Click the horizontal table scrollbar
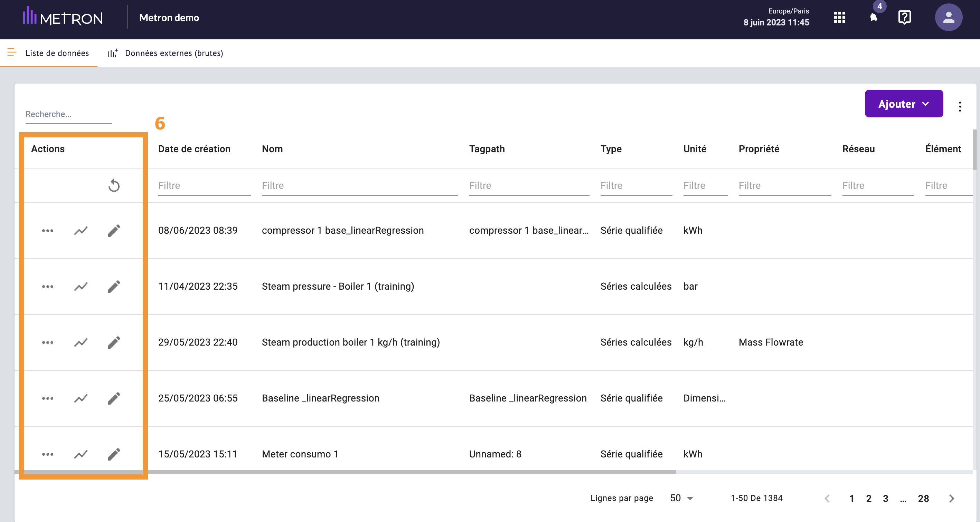Image resolution: width=980 pixels, height=522 pixels. [x=345, y=472]
